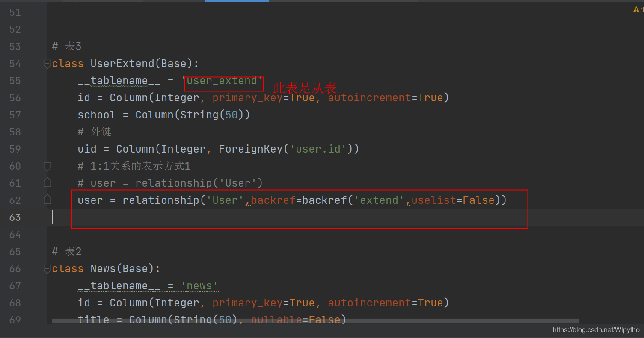
Task: Click primary_key argument on line 68
Action: click(247, 303)
